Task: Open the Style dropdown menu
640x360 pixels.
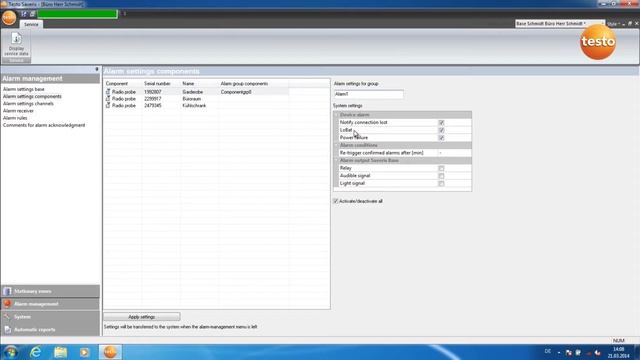Action: (613, 24)
